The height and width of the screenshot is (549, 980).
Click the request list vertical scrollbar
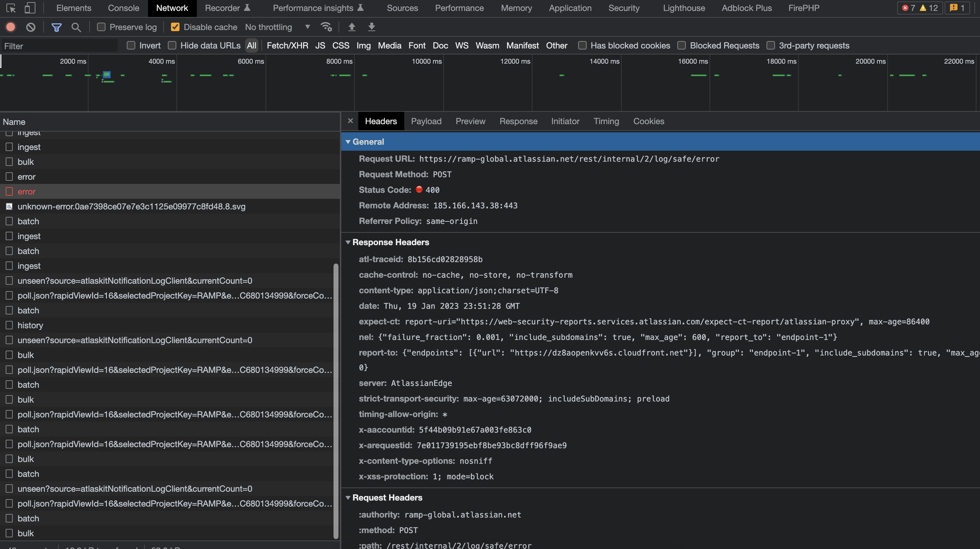tap(336, 401)
